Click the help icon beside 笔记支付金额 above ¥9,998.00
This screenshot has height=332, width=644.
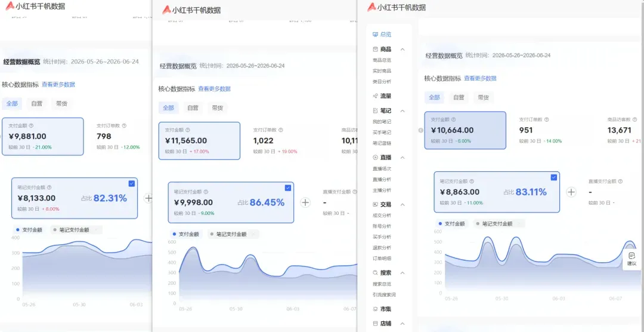tap(206, 192)
